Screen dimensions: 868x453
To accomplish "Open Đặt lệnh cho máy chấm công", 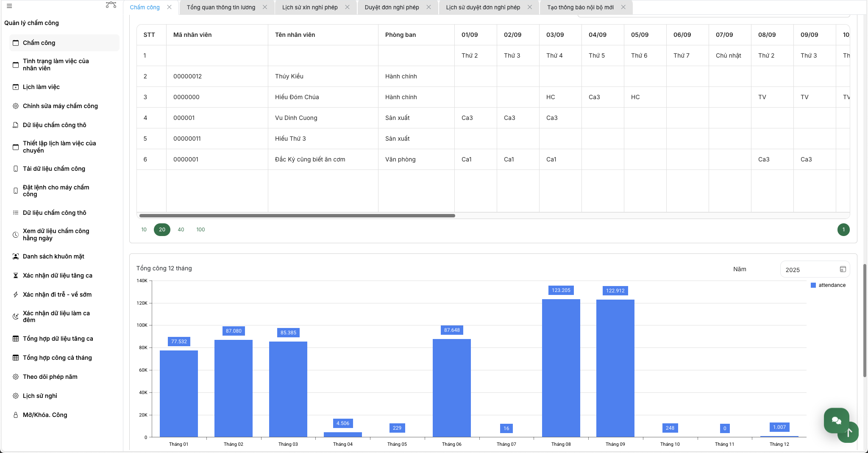I will tap(64, 191).
